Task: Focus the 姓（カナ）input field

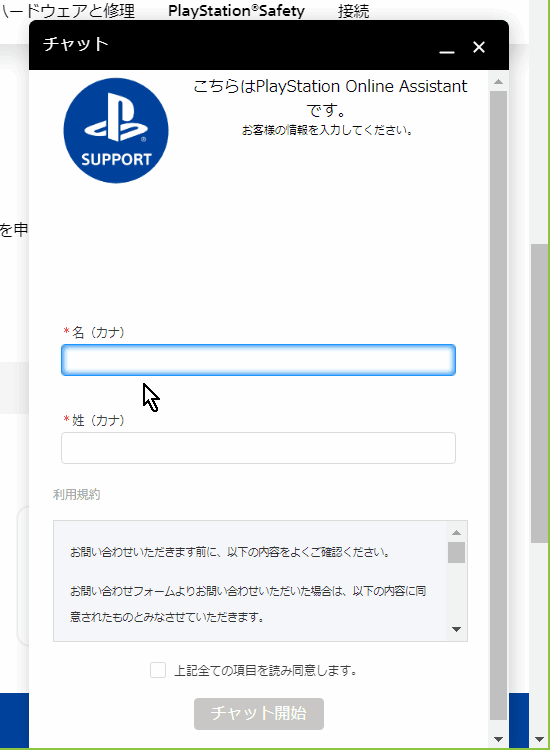Action: (x=258, y=448)
